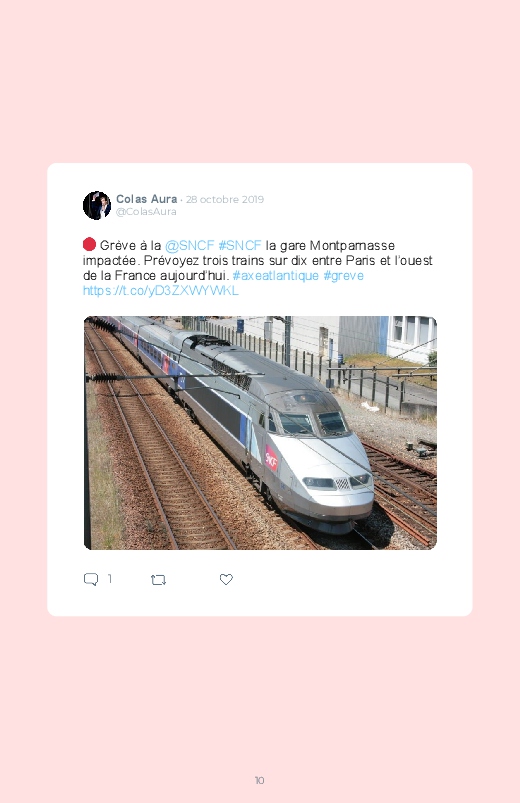Click the red circle emoji in tweet
The width and height of the screenshot is (520, 803).
pos(89,244)
